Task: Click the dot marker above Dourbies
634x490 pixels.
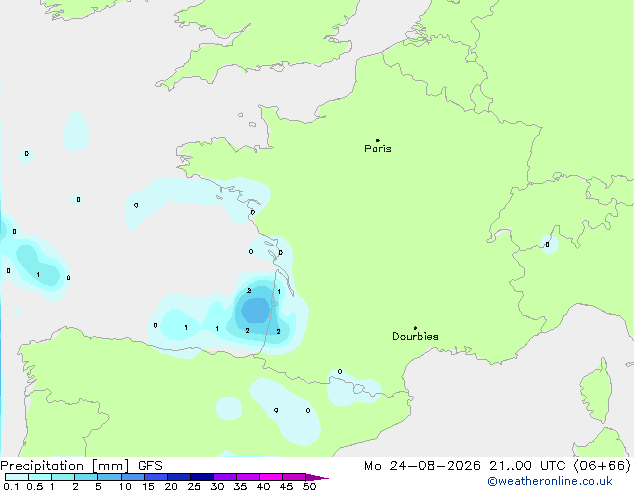Action: point(415,328)
